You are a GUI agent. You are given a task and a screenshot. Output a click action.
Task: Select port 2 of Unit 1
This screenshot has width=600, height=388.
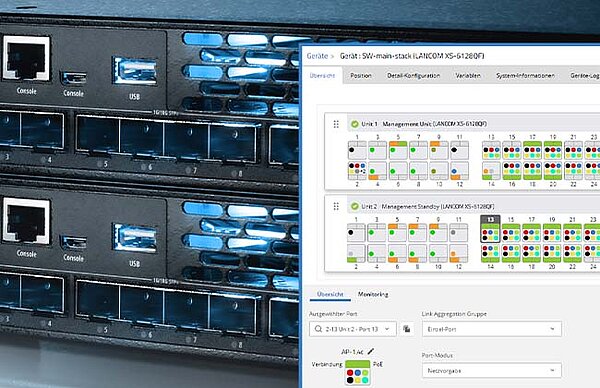pyautogui.click(x=357, y=171)
